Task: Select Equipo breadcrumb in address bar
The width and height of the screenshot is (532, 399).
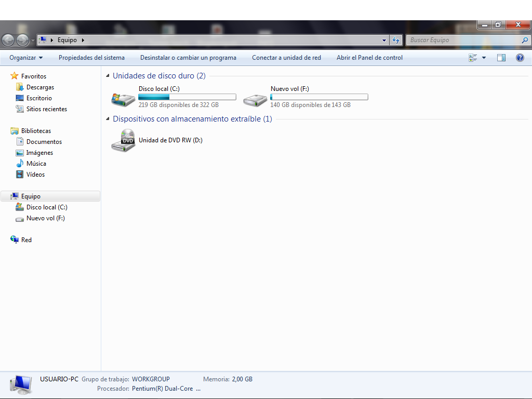Action: (x=67, y=40)
